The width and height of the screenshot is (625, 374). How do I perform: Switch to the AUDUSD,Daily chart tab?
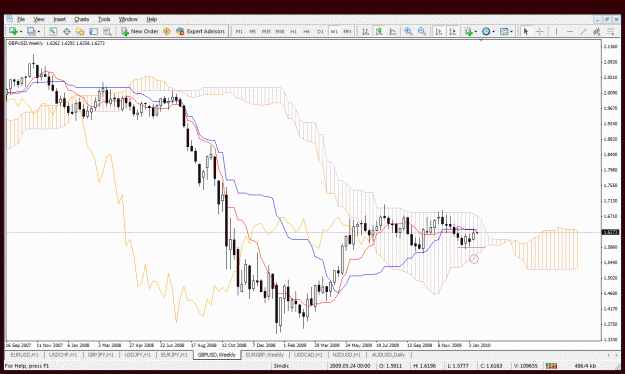tap(388, 355)
